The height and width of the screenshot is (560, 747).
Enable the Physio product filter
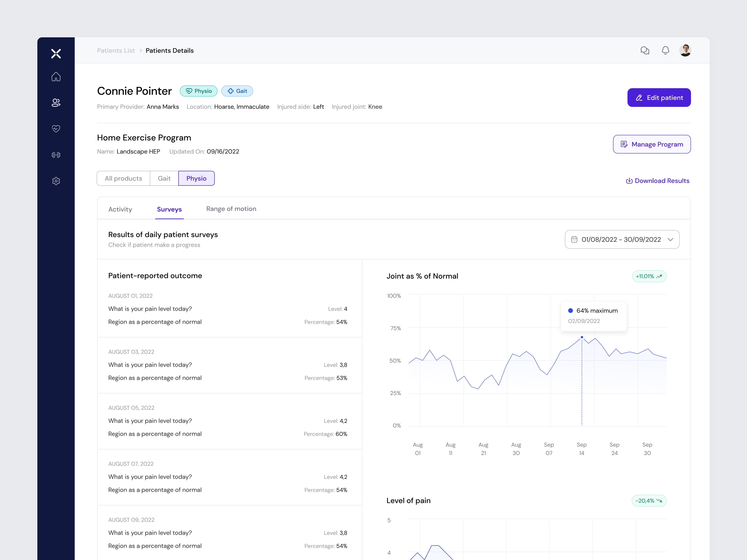coord(197,178)
